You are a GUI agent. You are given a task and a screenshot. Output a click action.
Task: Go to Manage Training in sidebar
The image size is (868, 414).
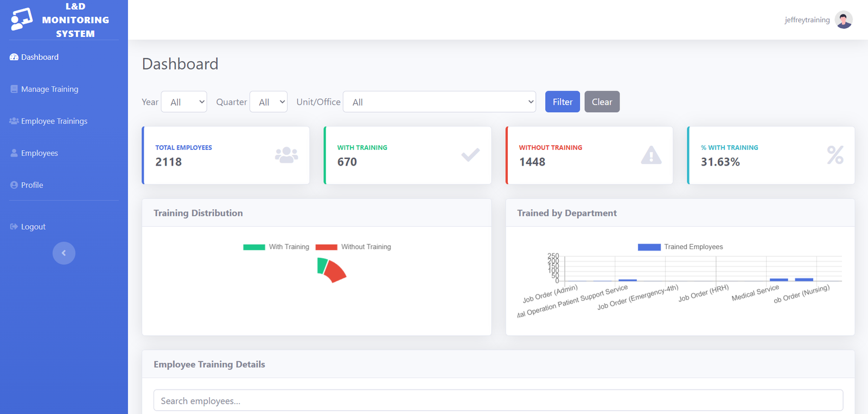(x=49, y=89)
